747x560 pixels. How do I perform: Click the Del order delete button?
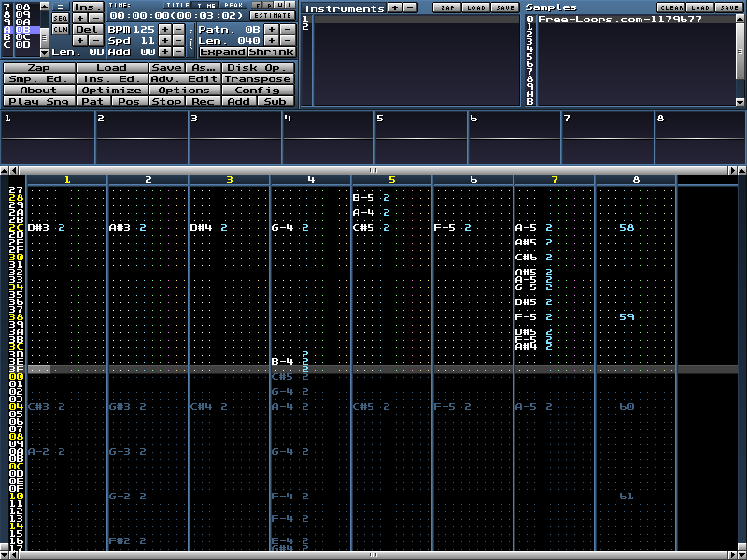(x=88, y=30)
